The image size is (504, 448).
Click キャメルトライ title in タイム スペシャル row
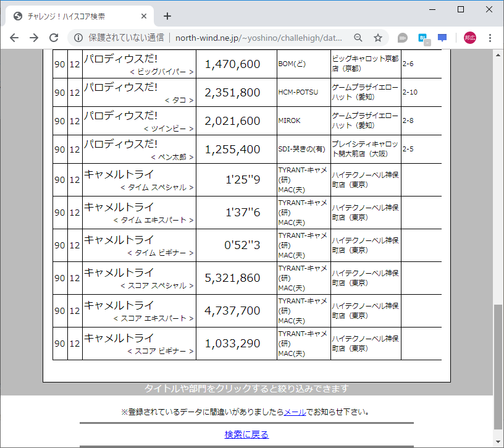(x=119, y=174)
